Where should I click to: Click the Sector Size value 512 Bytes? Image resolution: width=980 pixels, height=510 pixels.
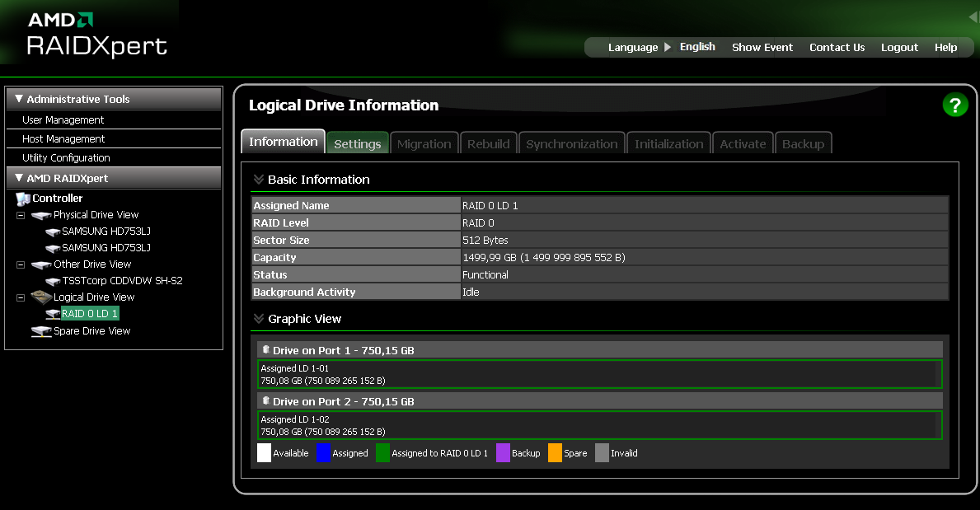pyautogui.click(x=485, y=241)
